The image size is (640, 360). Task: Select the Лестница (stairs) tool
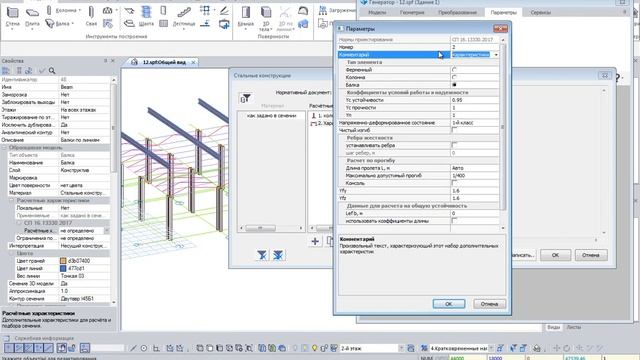[184, 17]
